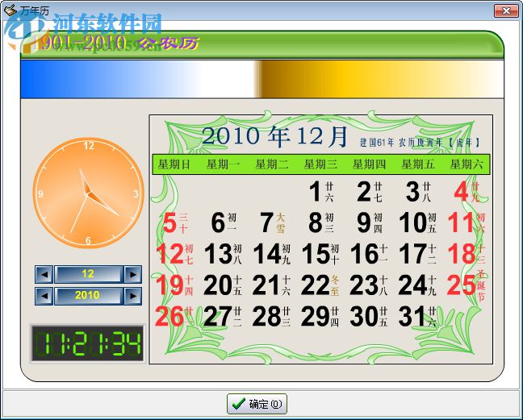Click the 星期一 column header
This screenshot has height=420, width=523.
coord(223,164)
